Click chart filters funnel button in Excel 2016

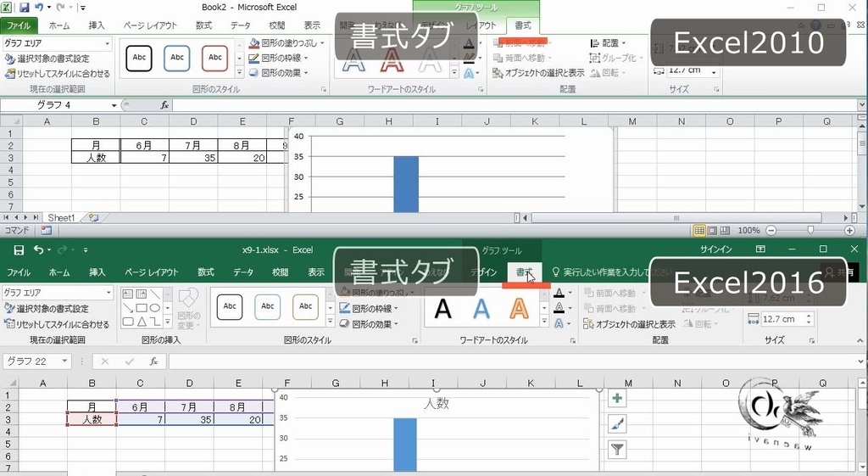coord(617,450)
